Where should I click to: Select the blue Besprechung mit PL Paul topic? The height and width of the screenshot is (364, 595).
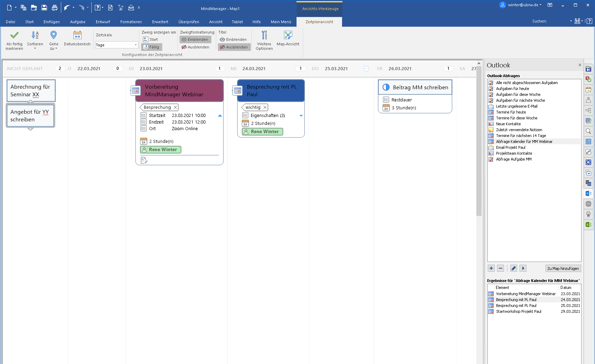(x=271, y=91)
